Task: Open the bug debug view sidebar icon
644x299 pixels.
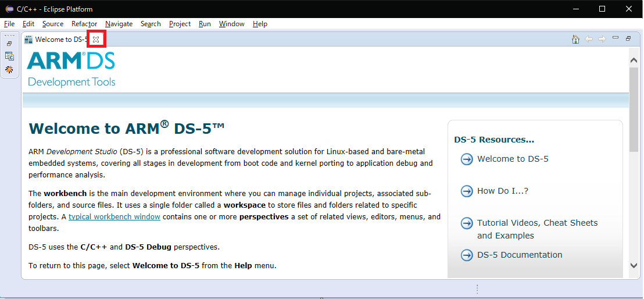Action: (9, 69)
